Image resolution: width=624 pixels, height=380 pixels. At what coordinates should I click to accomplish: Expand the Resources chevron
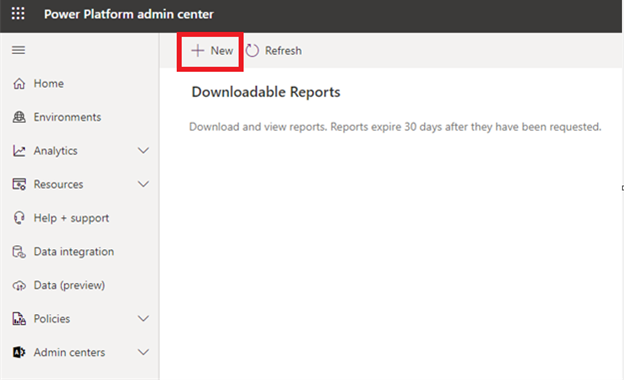143,184
